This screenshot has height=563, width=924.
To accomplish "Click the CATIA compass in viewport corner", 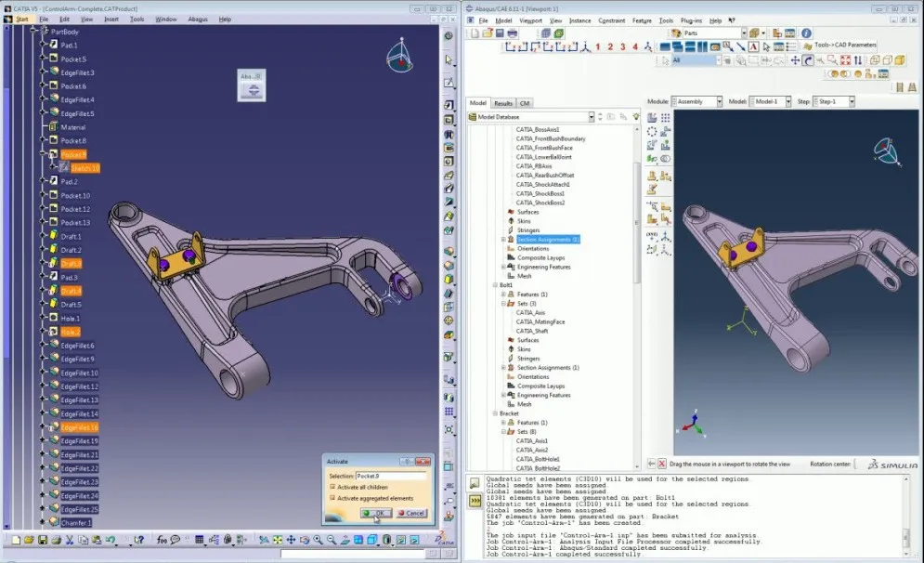I will [x=400, y=56].
